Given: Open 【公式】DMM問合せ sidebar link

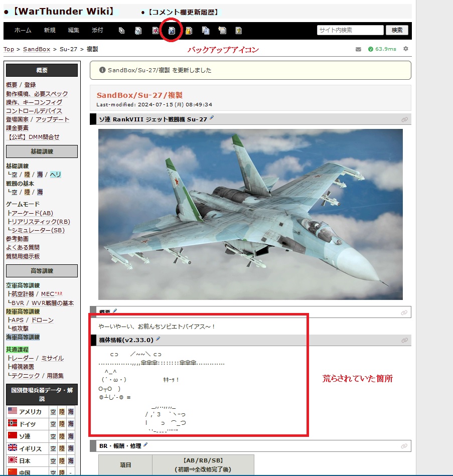Looking at the screenshot, I should tap(33, 137).
